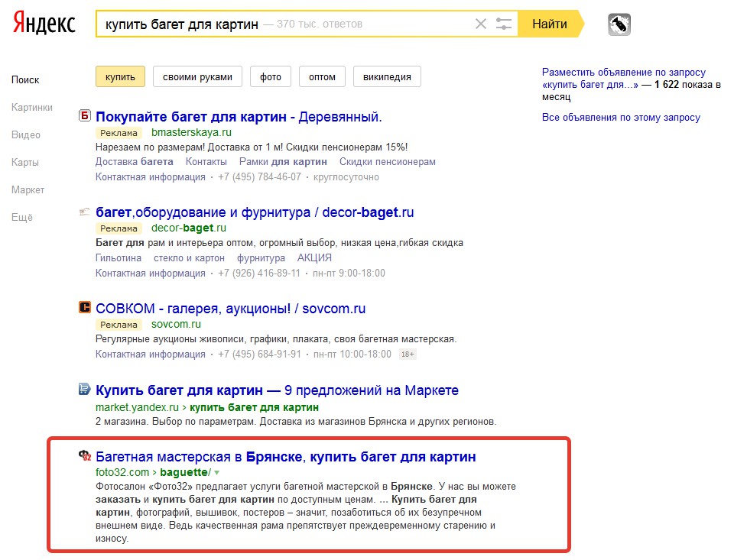Click the Yandex Market favicon icon
The width and height of the screenshot is (747, 560).
pyautogui.click(x=84, y=389)
